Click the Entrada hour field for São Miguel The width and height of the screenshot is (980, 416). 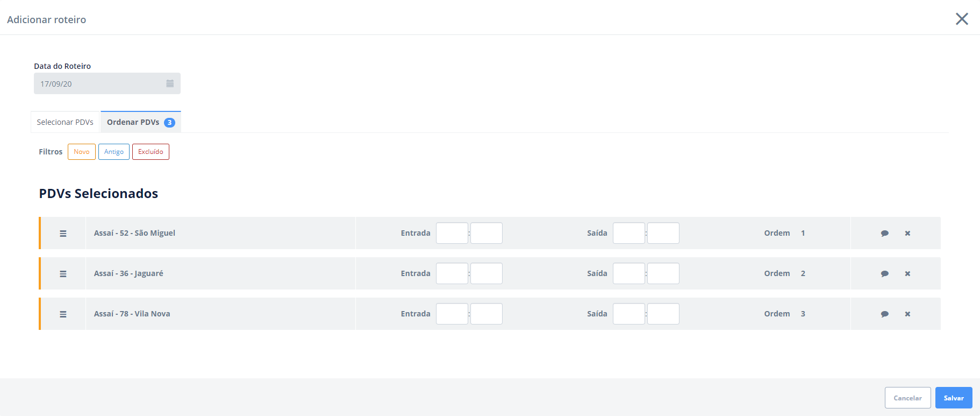pyautogui.click(x=452, y=233)
